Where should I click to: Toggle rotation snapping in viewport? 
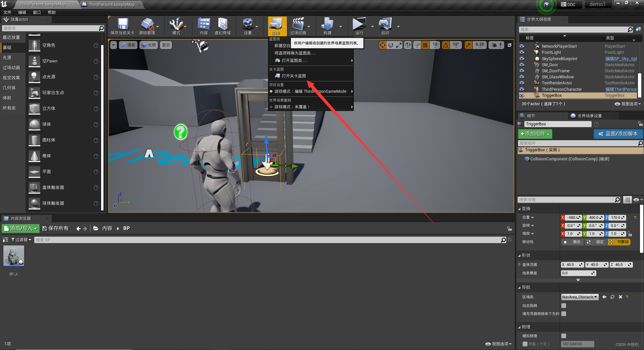coord(445,45)
